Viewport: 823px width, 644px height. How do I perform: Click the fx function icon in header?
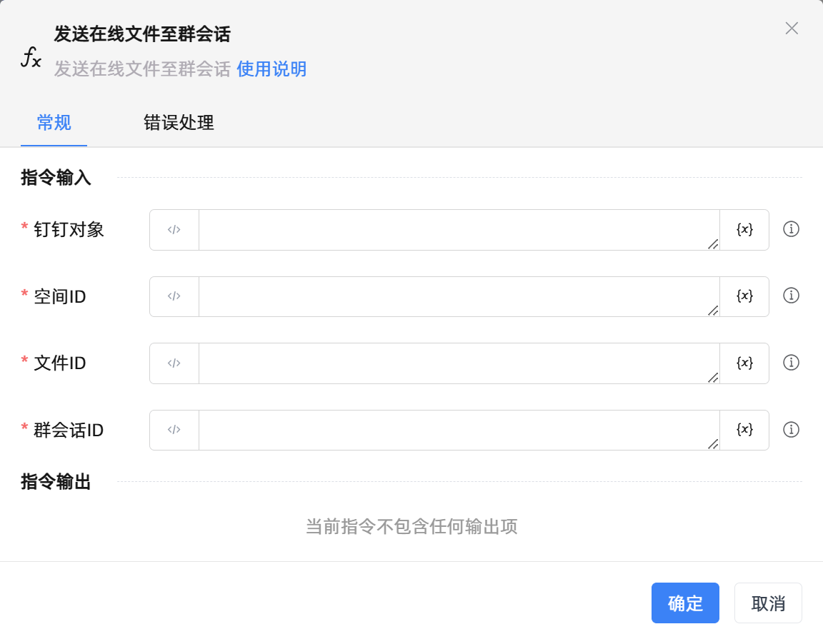tap(31, 57)
